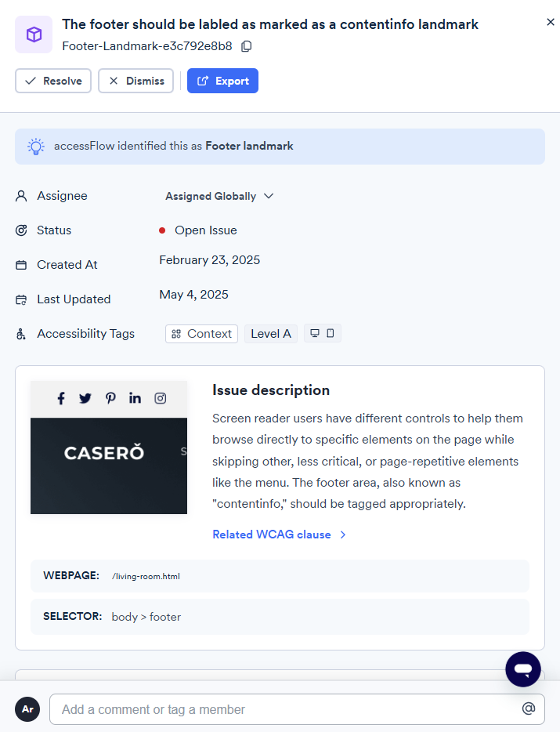This screenshot has height=732, width=560.
Task: Resolve this issue
Action: (x=53, y=81)
